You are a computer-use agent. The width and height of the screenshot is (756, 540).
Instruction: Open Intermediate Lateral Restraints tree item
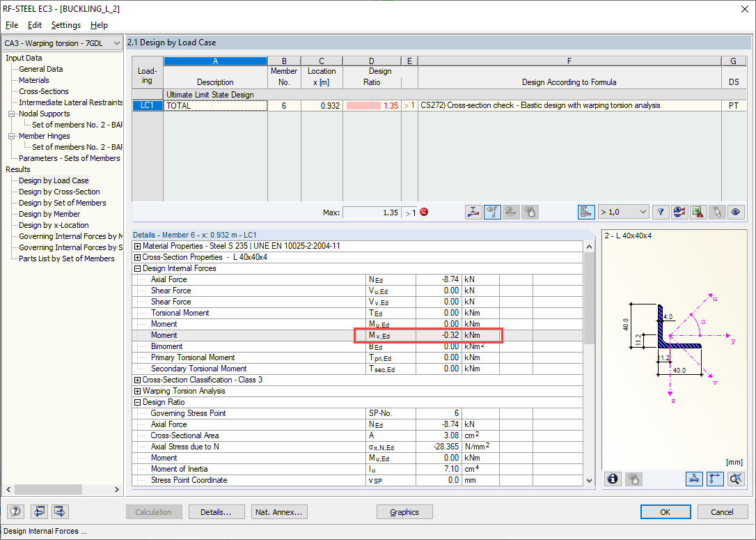pyautogui.click(x=70, y=102)
